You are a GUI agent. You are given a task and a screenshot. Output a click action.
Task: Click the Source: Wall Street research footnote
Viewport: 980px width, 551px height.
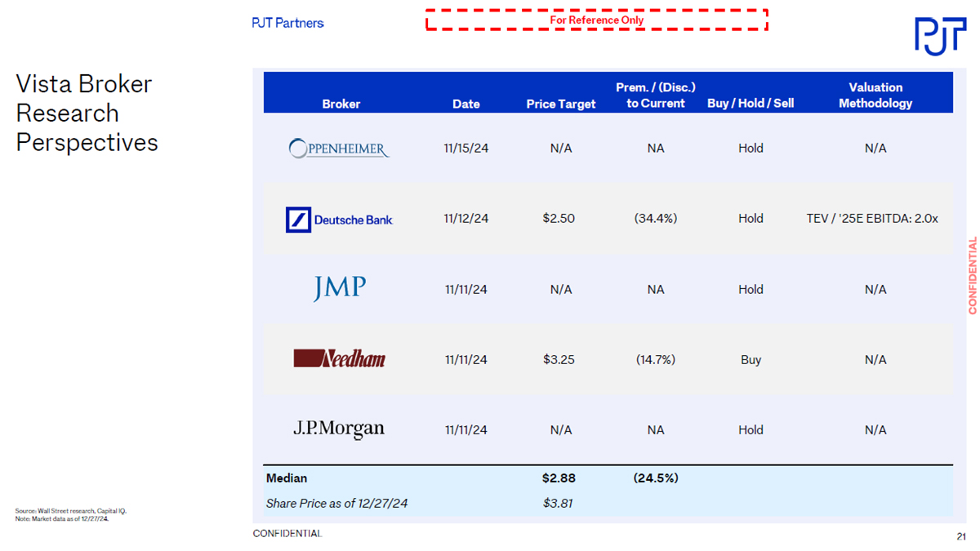(70, 511)
